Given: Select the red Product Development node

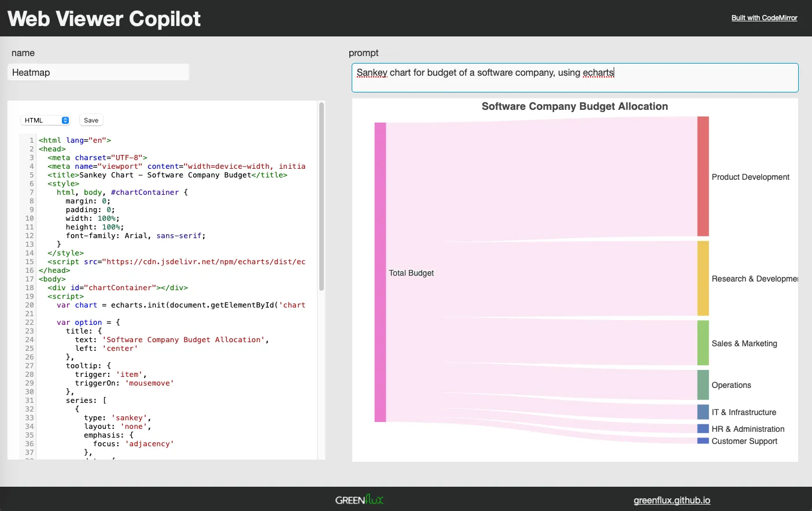Looking at the screenshot, I should click(703, 176).
